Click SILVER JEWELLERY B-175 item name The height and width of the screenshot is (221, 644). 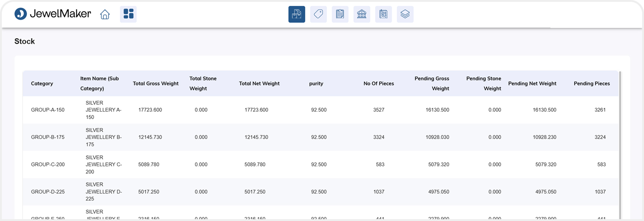click(x=104, y=137)
